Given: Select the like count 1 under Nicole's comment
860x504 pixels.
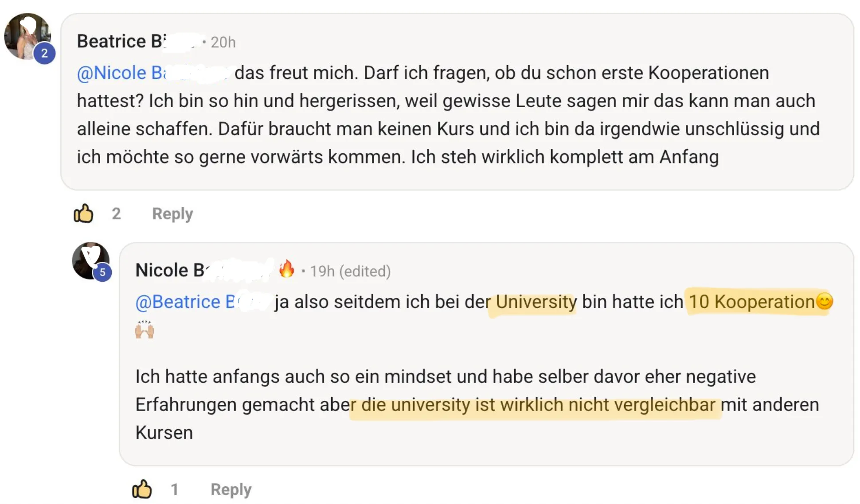Looking at the screenshot, I should point(175,489).
